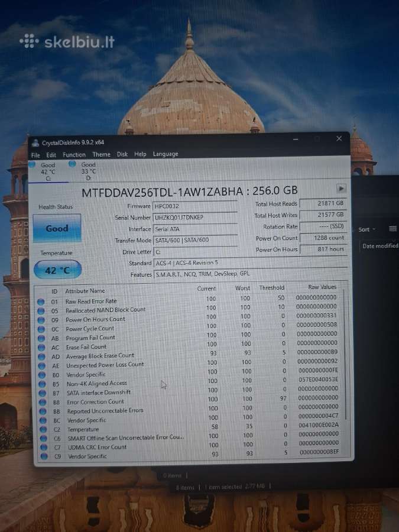Image resolution: width=399 pixels, height=532 pixels.
Task: Click status icon for Error Correction Count
Action: point(43,403)
